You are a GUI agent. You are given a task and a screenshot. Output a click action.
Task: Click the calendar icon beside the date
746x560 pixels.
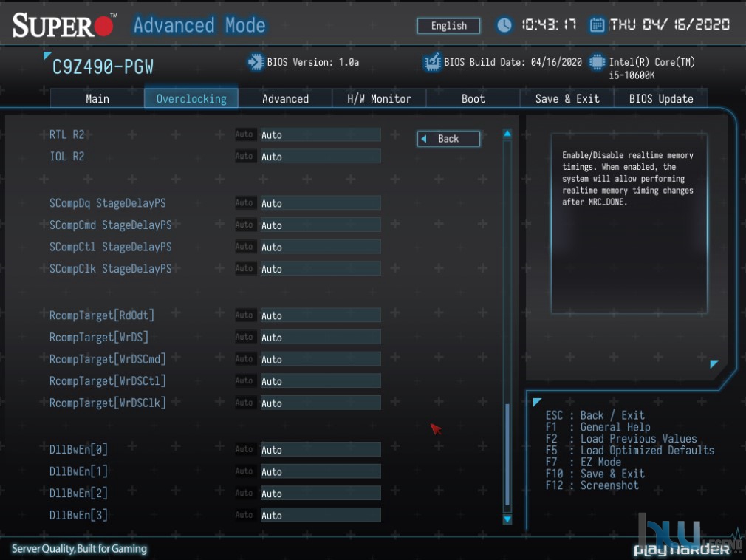click(x=597, y=24)
